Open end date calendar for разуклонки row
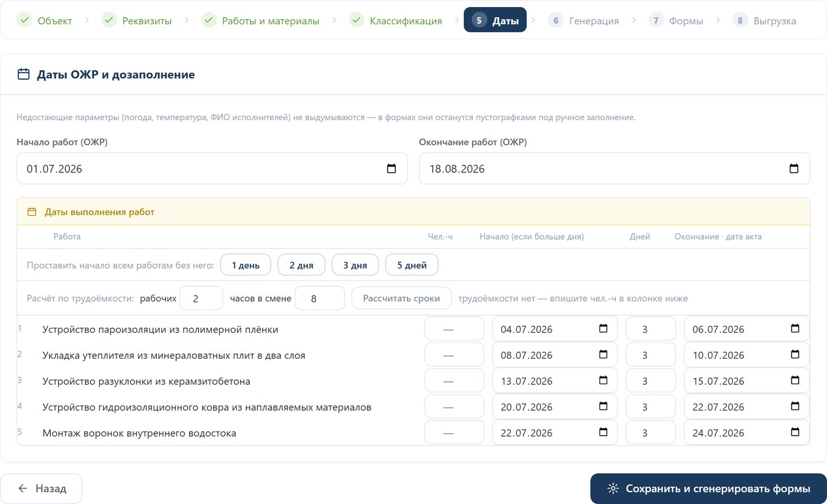This screenshot has height=504, width=827. [795, 381]
